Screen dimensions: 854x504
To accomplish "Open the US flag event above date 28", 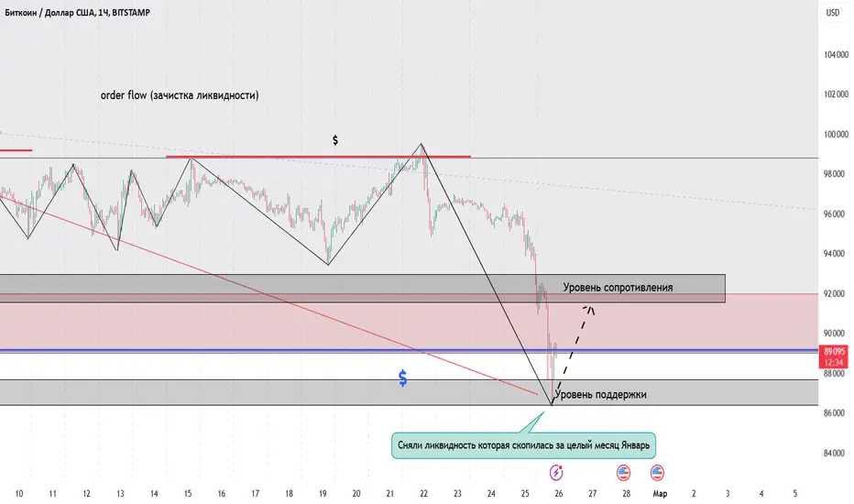I will coord(624,473).
